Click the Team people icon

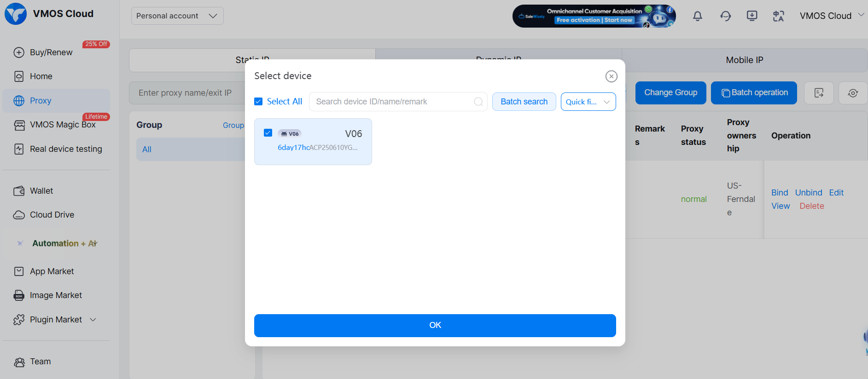point(19,362)
